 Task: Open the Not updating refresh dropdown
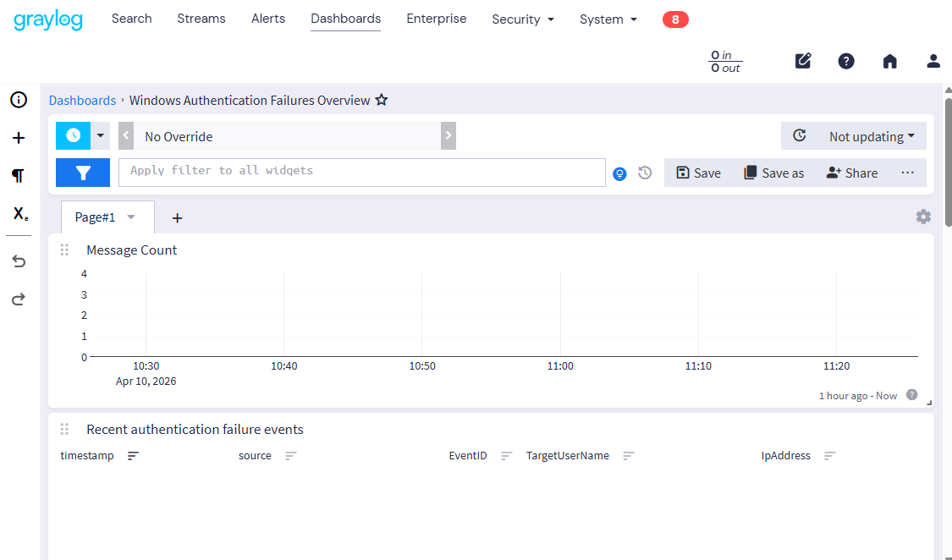point(872,136)
